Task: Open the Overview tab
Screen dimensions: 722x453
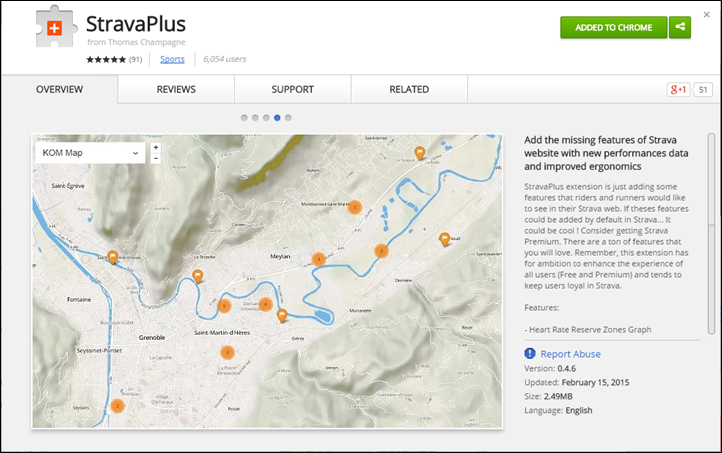Action: point(59,89)
